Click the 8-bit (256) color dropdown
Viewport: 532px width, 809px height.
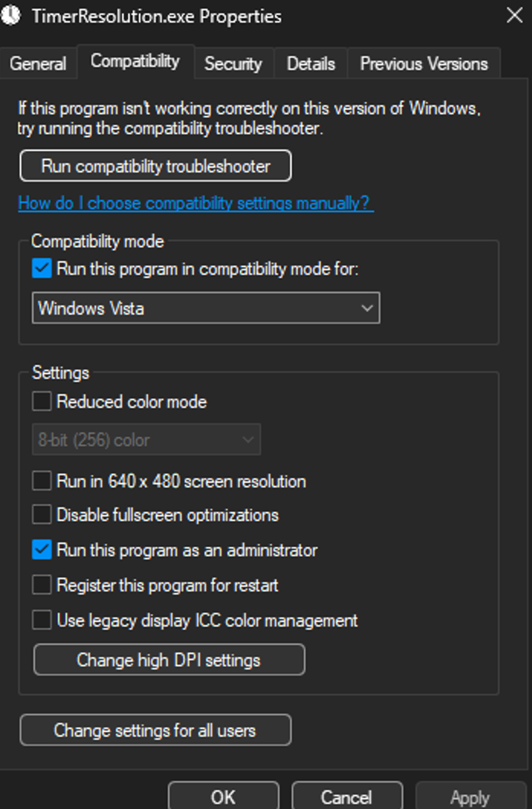click(x=146, y=440)
